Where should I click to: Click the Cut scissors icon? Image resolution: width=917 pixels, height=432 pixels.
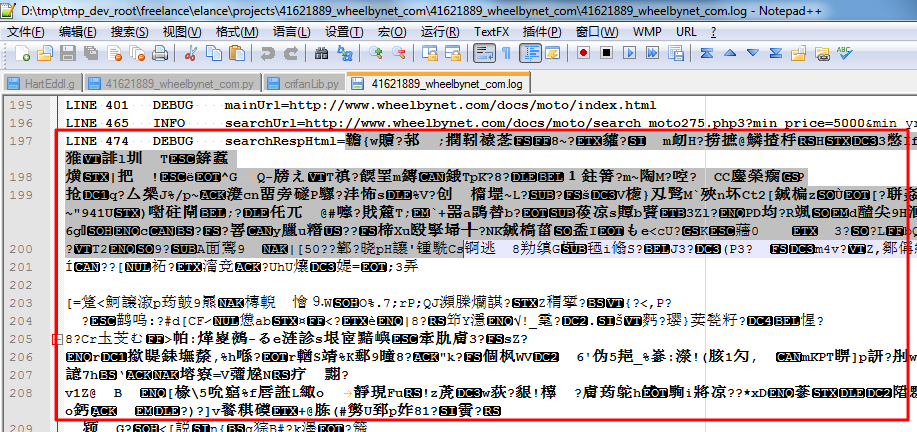191,53
